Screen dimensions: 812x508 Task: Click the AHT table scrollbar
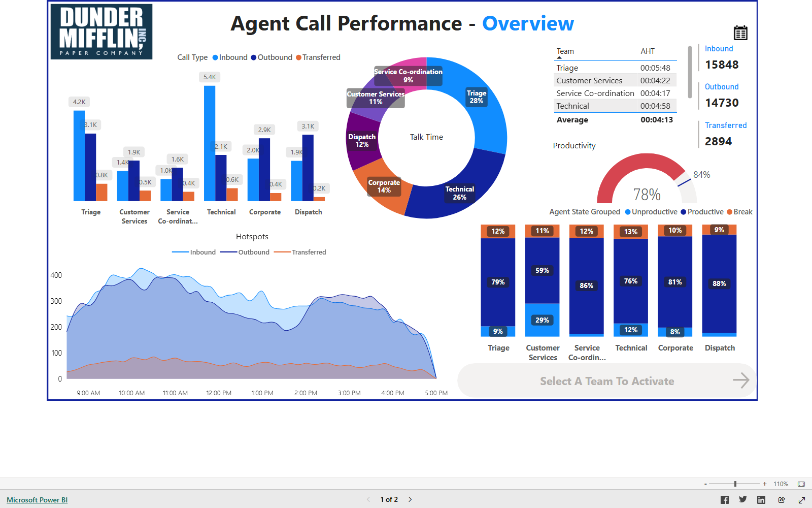[x=690, y=72]
